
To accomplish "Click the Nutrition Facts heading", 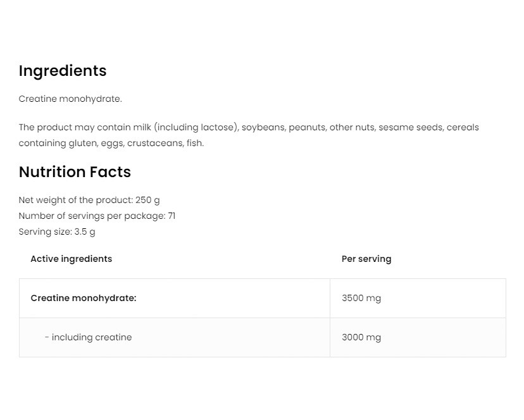I will tap(75, 172).
